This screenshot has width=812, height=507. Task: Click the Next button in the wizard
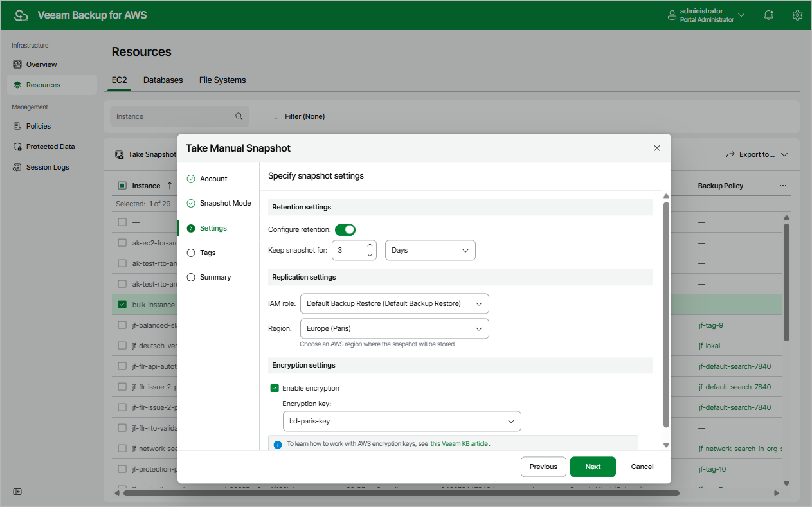click(592, 467)
